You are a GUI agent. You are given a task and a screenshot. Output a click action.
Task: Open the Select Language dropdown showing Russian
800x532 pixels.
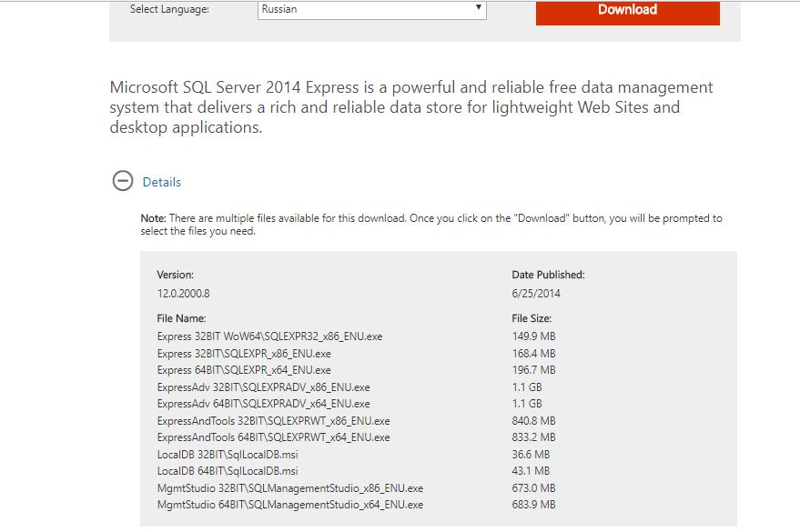372,10
